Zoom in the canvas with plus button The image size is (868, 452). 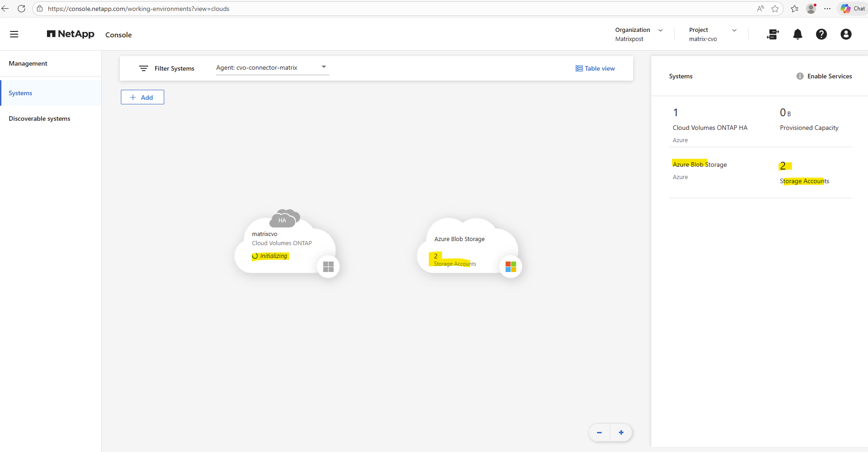pyautogui.click(x=621, y=432)
